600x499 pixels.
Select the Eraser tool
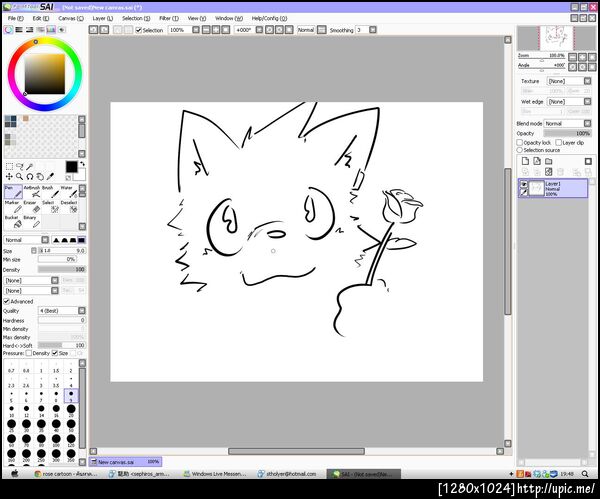32,207
